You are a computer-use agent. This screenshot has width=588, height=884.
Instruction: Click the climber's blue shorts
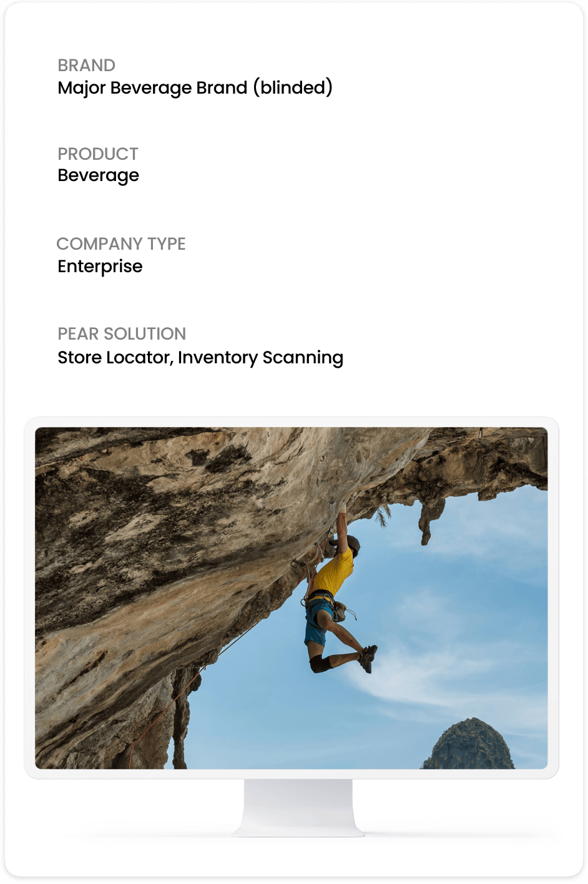[317, 622]
